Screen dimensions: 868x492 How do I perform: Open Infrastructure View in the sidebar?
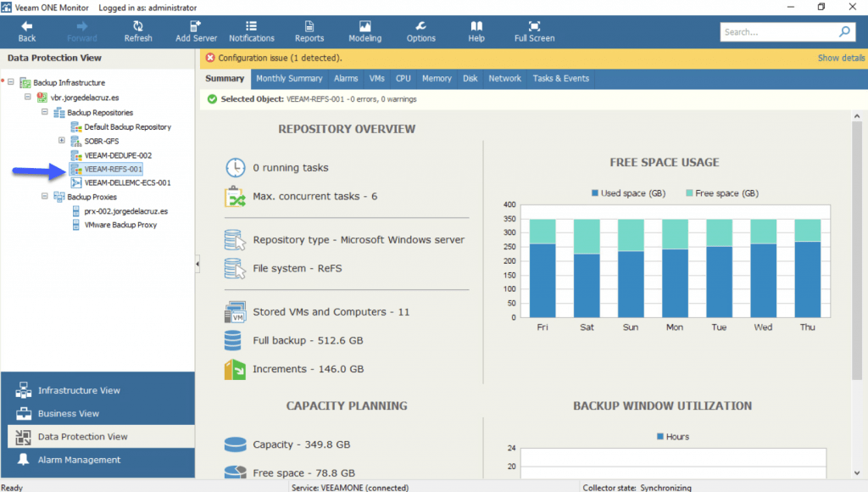[79, 390]
